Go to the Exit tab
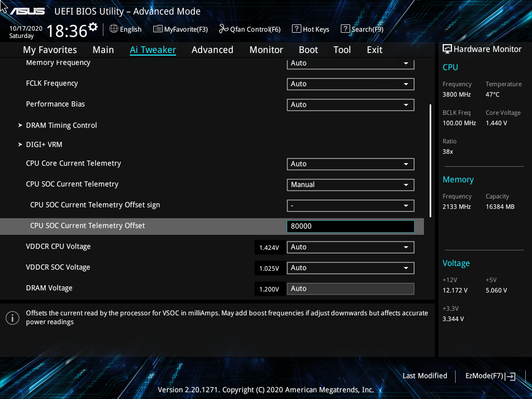The width and height of the screenshot is (532, 399). pos(375,50)
